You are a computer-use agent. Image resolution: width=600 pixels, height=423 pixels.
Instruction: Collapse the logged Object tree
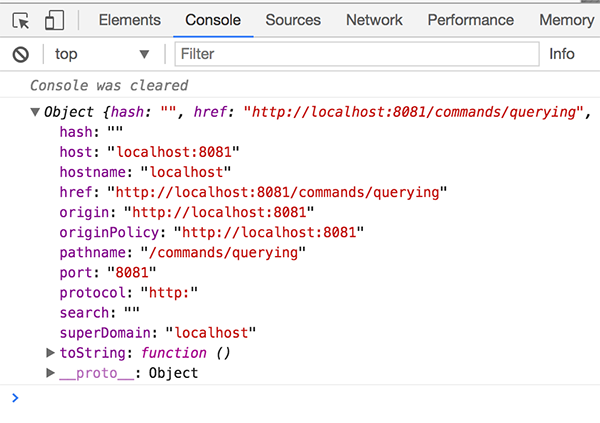(36, 113)
